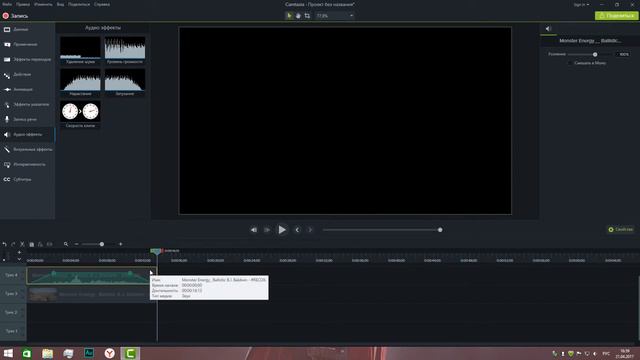Select the Трек 1 track header
Viewport: 640px width, 360px height.
tap(13, 331)
